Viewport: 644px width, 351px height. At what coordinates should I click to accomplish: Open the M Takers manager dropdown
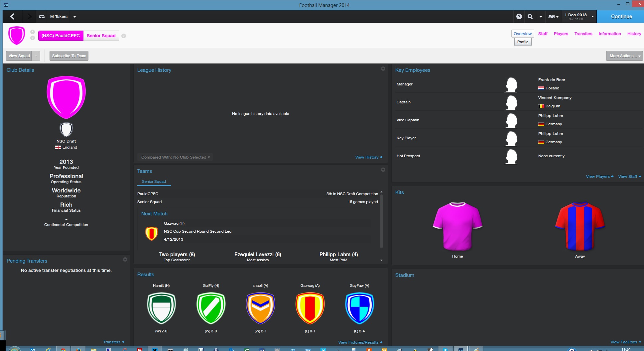pos(74,17)
